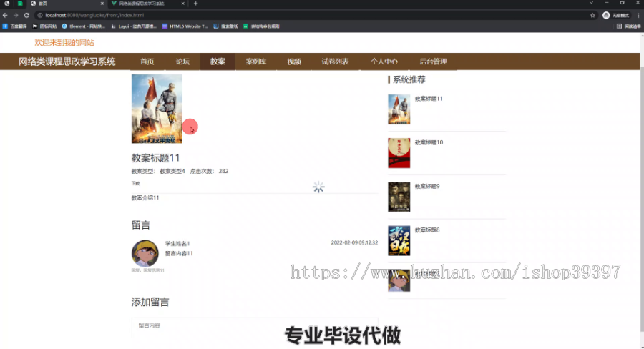The width and height of the screenshot is (644, 349).
Task: Open recommended 教案标题10 thumbnail
Action: click(399, 153)
